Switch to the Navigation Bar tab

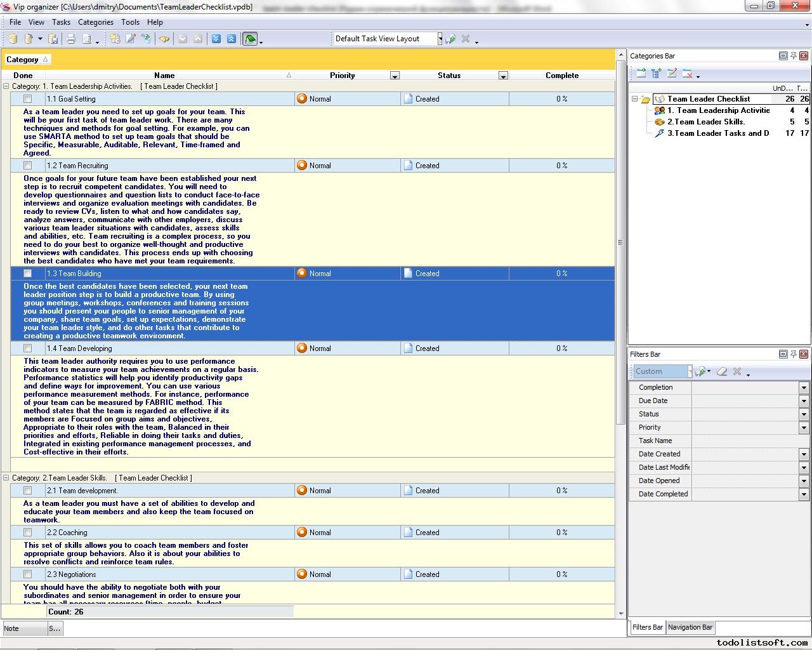point(690,627)
